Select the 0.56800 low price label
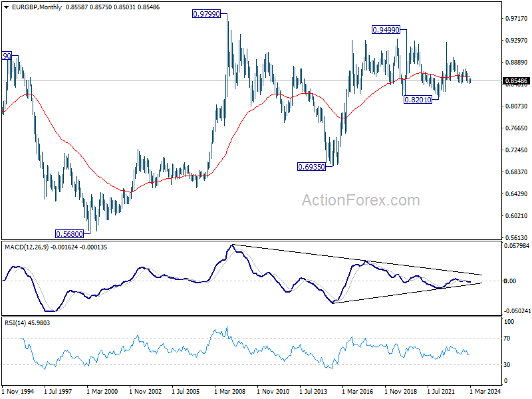532x399 pixels. pyautogui.click(x=70, y=234)
